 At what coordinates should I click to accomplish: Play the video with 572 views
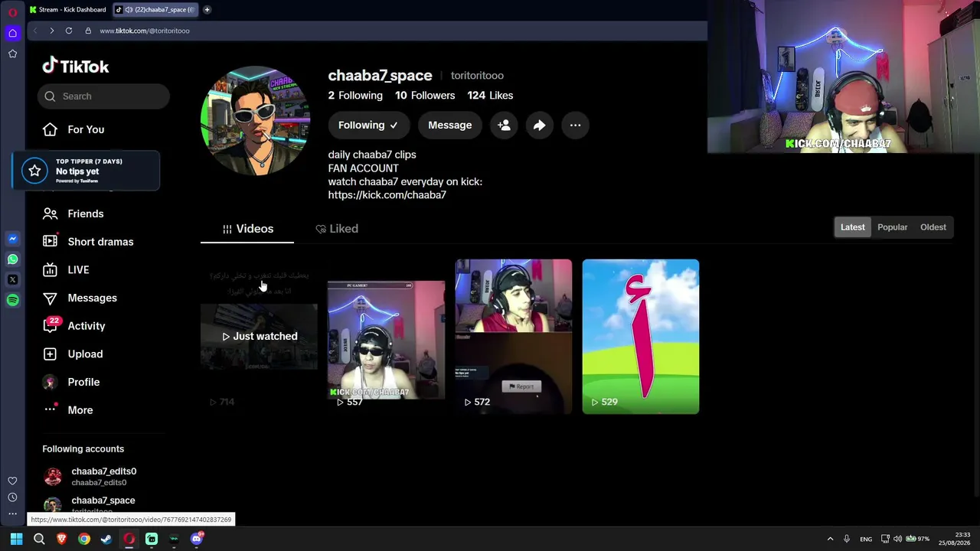pyautogui.click(x=513, y=337)
